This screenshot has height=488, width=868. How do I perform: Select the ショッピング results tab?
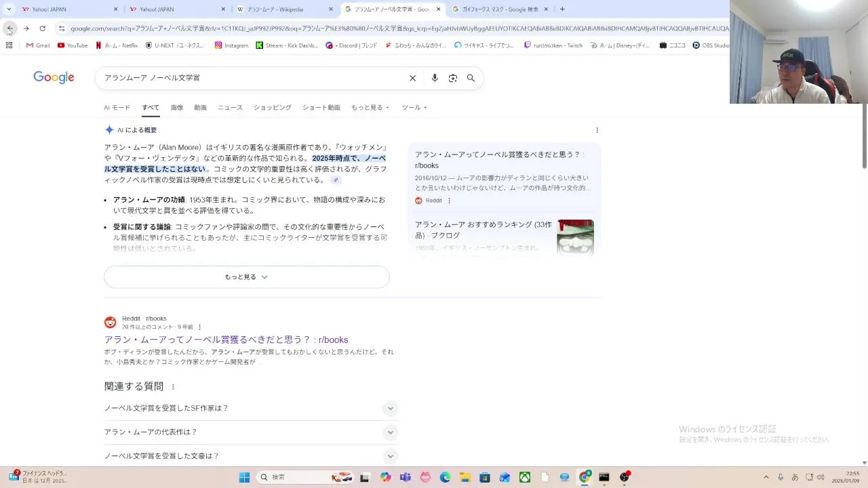click(x=272, y=107)
